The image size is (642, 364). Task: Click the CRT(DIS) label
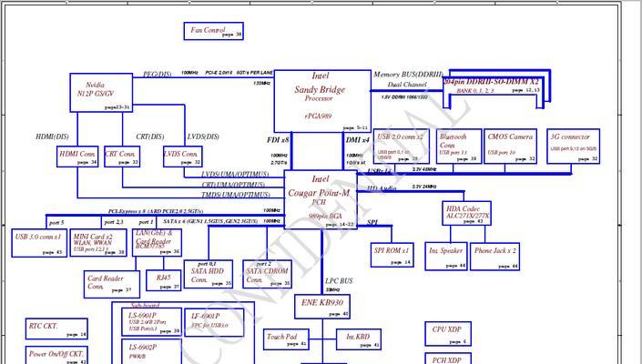(x=150, y=136)
